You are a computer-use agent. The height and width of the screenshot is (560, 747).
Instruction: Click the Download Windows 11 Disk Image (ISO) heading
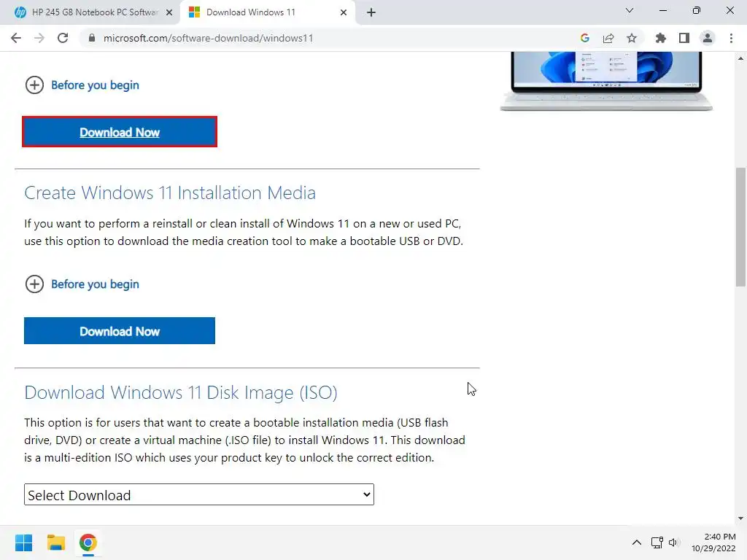181,392
